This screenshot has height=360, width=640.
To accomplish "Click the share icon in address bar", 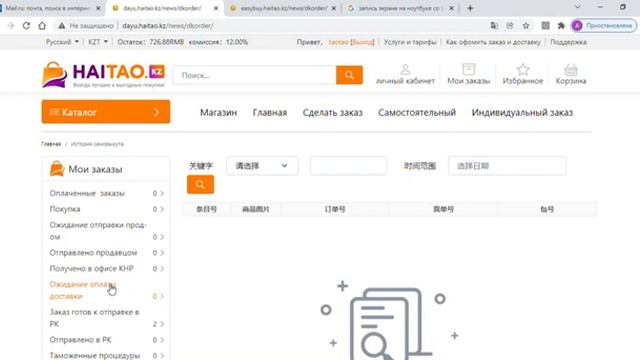I will [510, 26].
